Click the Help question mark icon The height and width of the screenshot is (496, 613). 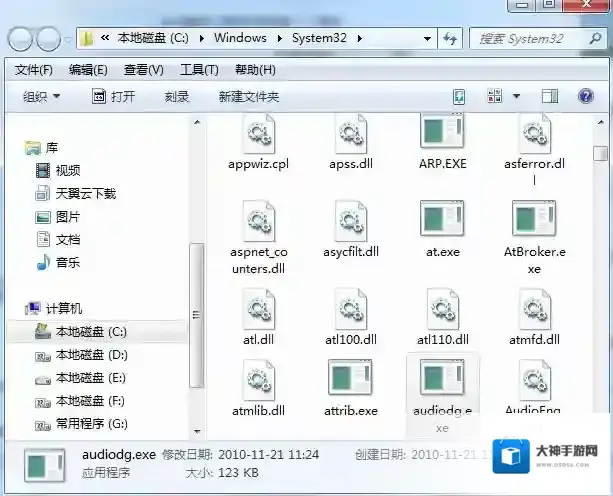[x=585, y=96]
